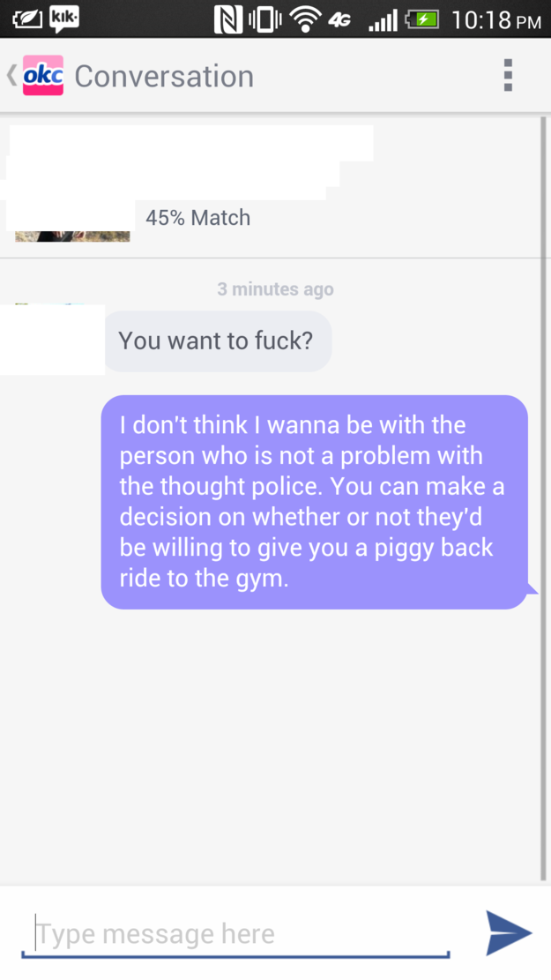Tap the leaf notification icon in status bar

[27, 19]
